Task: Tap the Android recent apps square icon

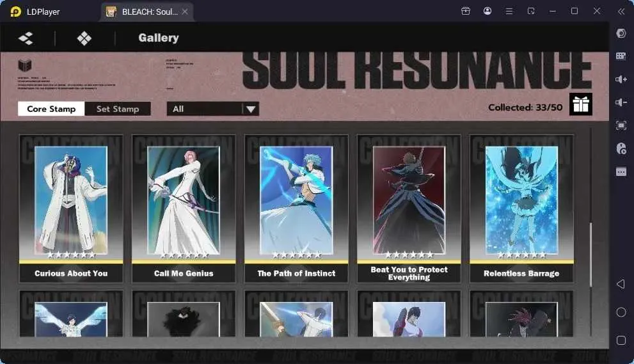Action: point(621,340)
